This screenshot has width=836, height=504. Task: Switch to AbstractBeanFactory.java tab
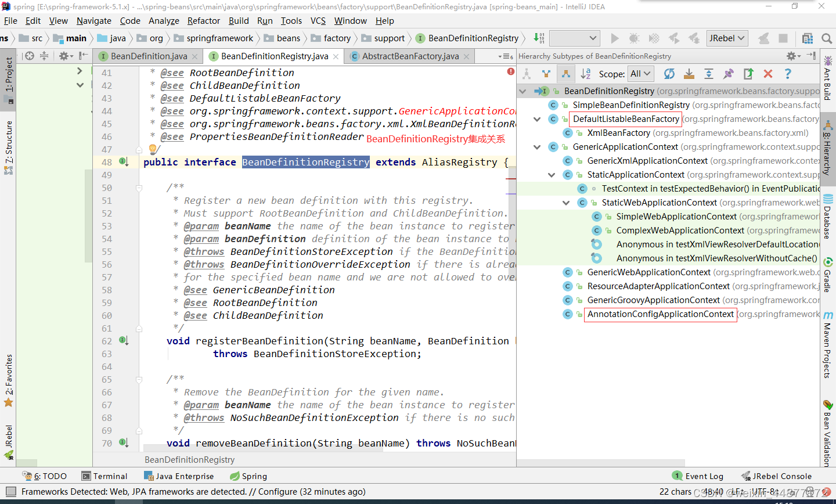[x=410, y=56]
